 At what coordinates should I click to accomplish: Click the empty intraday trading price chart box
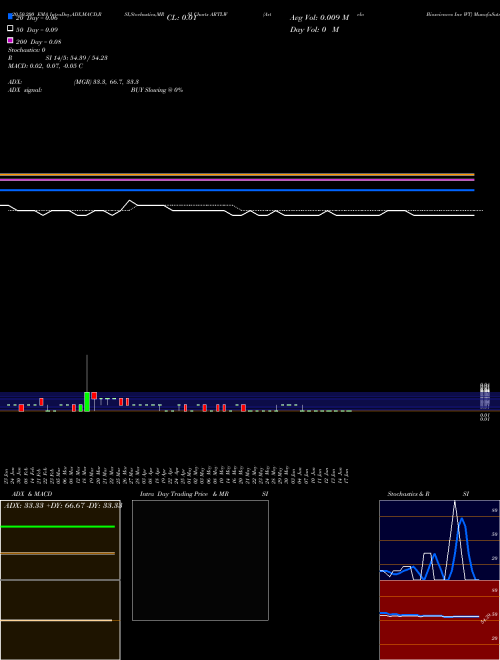(200, 560)
